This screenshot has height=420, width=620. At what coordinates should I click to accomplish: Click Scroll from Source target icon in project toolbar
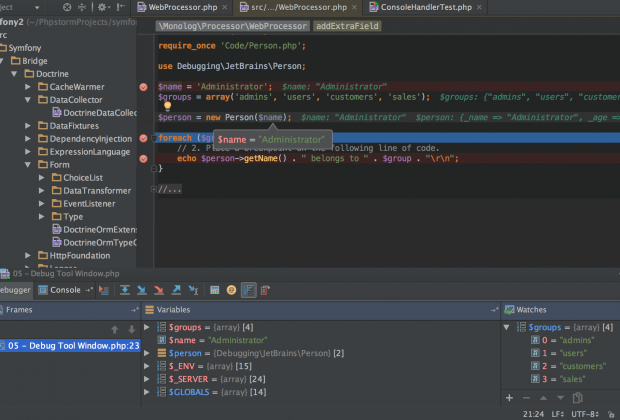click(67, 7)
